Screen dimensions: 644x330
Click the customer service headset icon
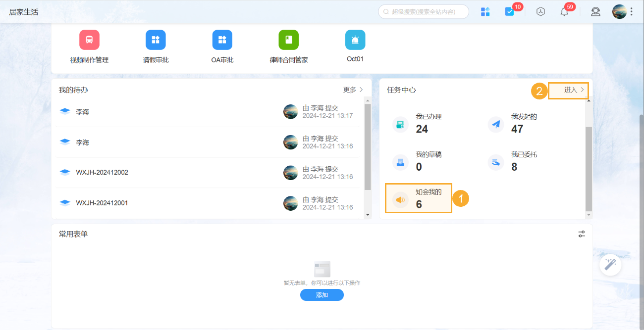[x=595, y=11]
